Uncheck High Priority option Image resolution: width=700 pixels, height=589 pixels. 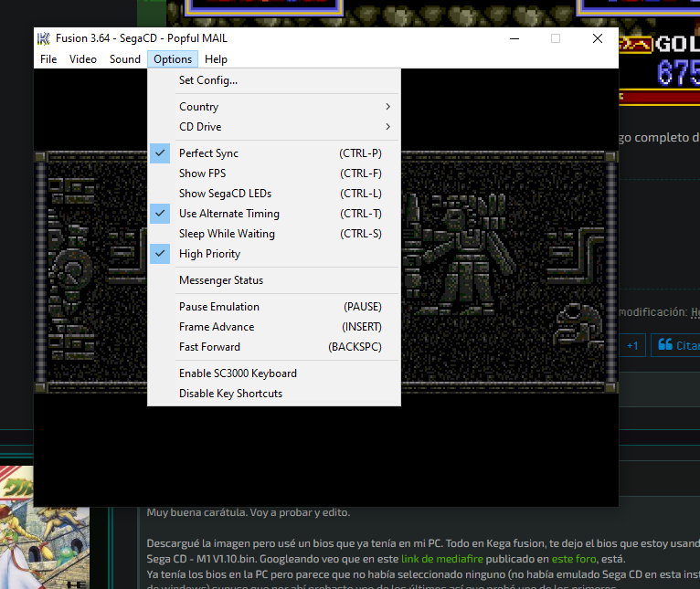tap(274, 254)
